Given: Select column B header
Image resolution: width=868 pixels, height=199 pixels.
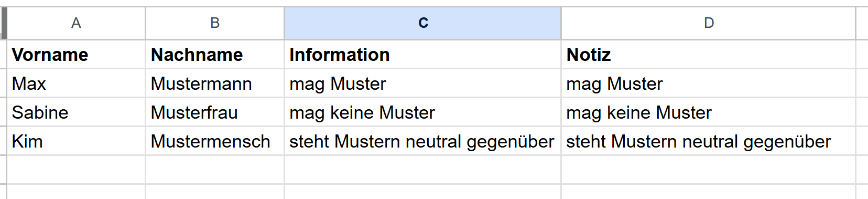Looking at the screenshot, I should tap(215, 23).
